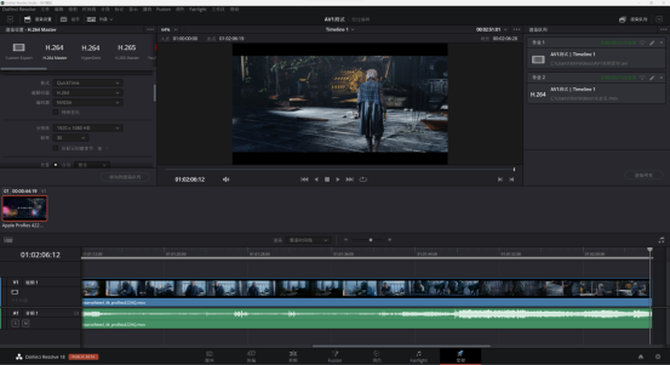Zoom out timeline with minus button

[346, 240]
